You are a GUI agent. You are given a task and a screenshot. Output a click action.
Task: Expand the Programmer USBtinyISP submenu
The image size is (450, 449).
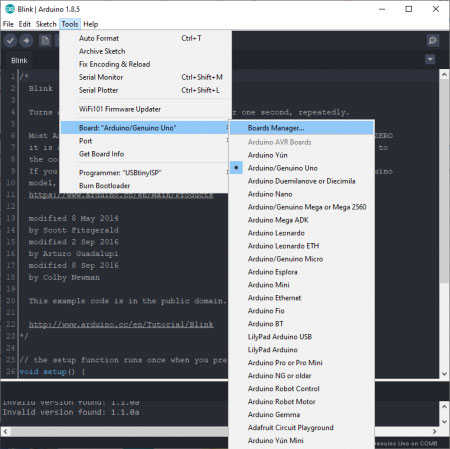[x=145, y=173]
